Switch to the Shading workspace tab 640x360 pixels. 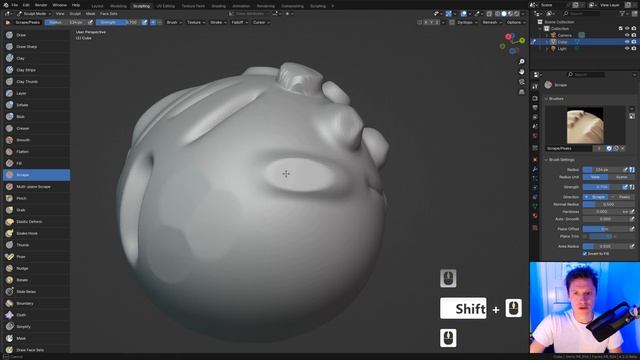(218, 6)
